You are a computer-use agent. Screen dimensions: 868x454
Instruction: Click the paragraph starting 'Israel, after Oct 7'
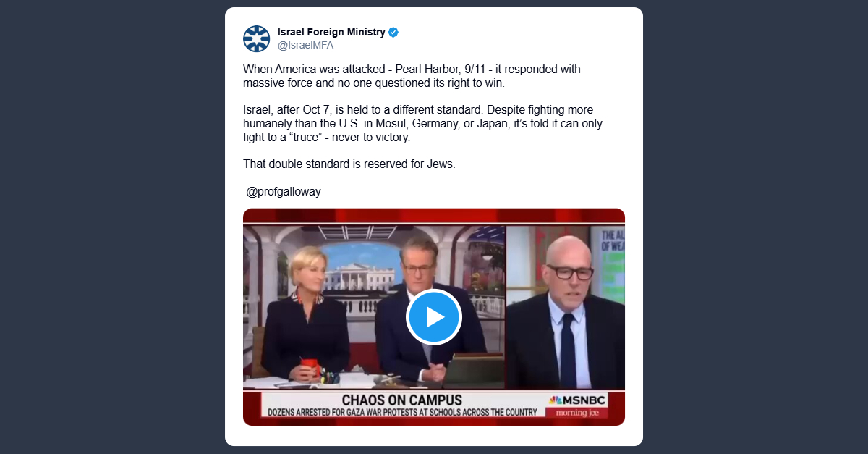[422, 123]
